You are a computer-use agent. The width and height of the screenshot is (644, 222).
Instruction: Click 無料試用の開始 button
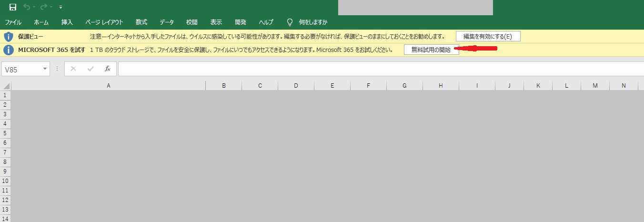(x=431, y=50)
